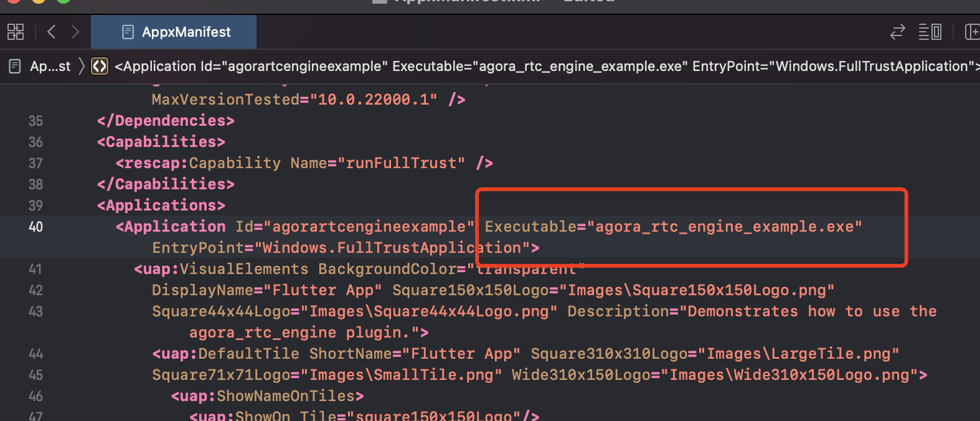Screen dimensions: 980x421
Task: Go back with the left chevron
Action: point(52,32)
